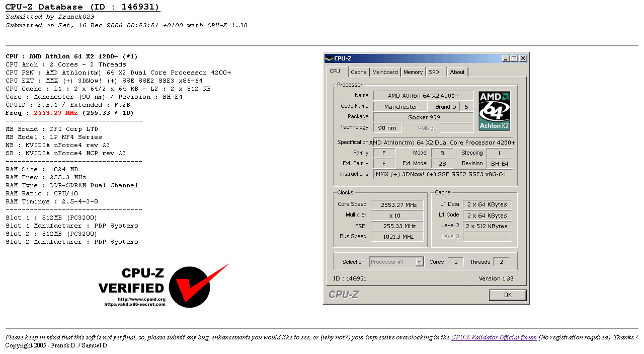Click the "CPU-Z Database (ID : 146931)" heading
Image resolution: width=644 pixels, height=354 pixels.
click(83, 7)
